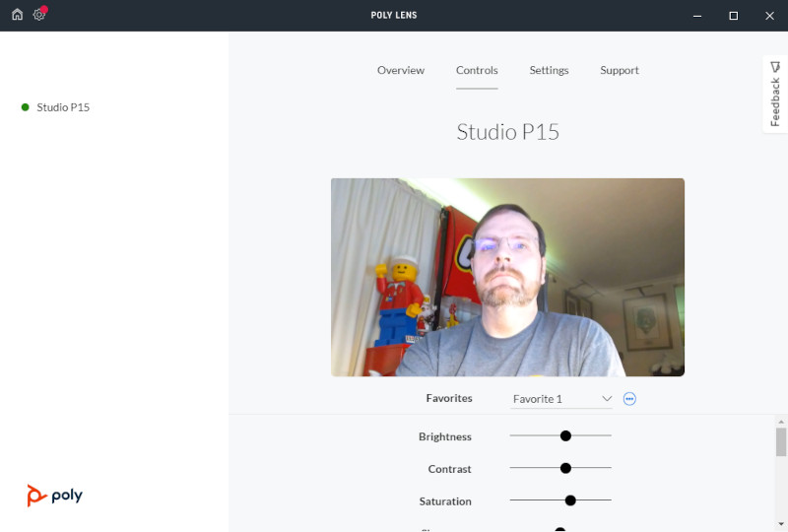Select the Controls tab
788x532 pixels.
pos(477,70)
